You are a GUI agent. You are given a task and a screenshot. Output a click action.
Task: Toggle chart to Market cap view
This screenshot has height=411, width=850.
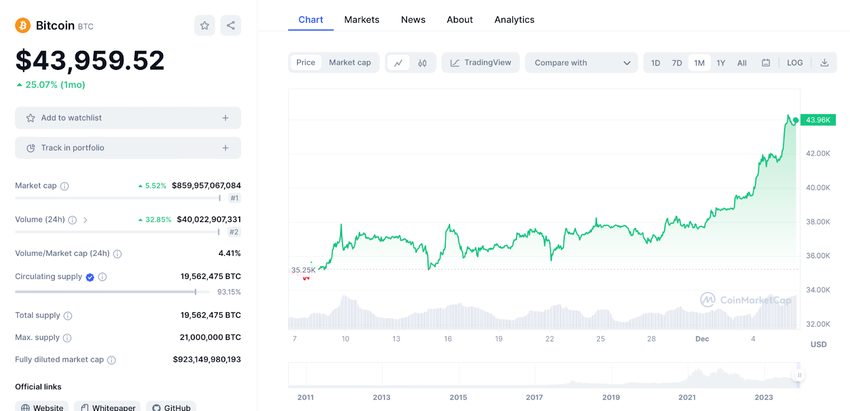click(350, 63)
